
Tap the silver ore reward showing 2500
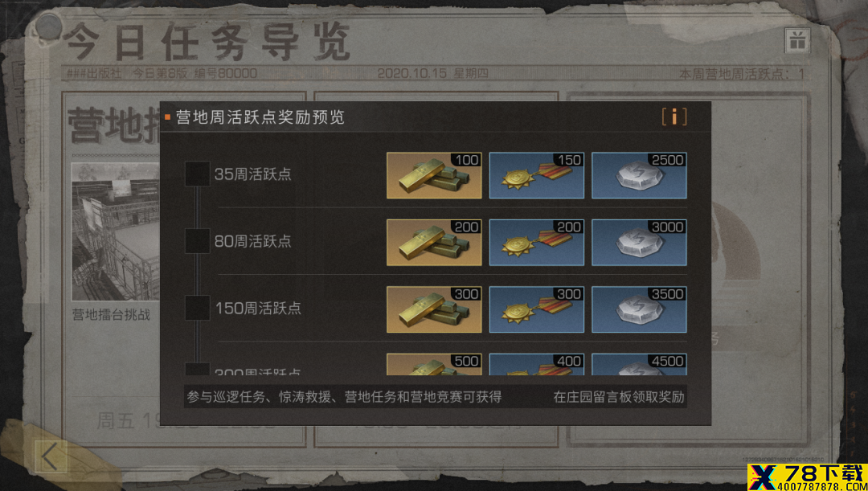click(639, 175)
